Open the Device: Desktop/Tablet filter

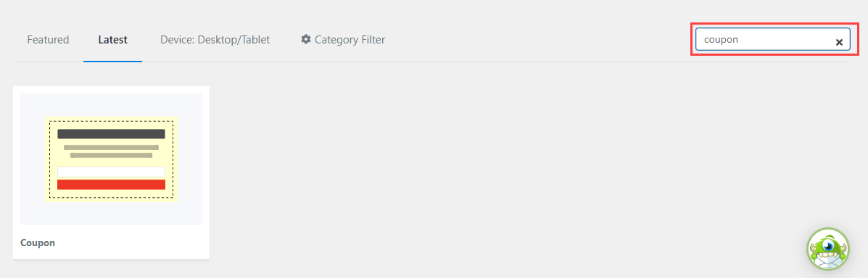[x=215, y=40]
